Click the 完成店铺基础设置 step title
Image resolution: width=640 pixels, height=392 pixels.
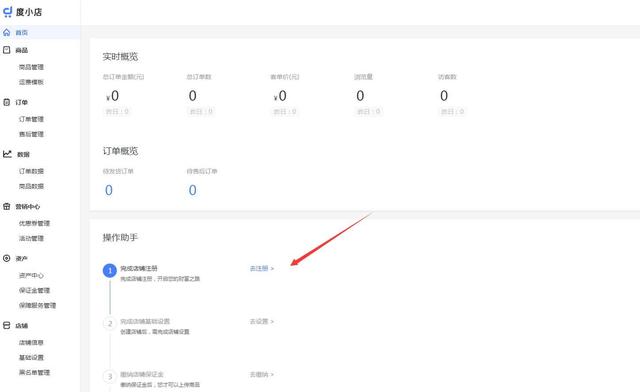[x=145, y=321]
